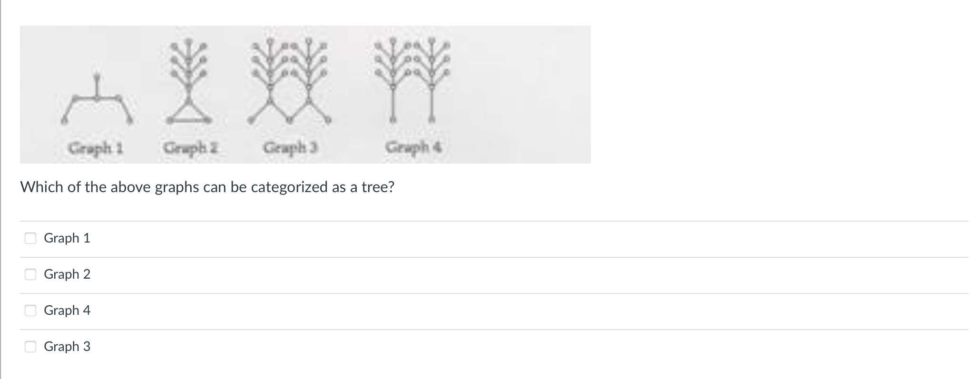The image size is (980, 379).
Task: Select the Graph 3 answer label
Action: click(67, 347)
